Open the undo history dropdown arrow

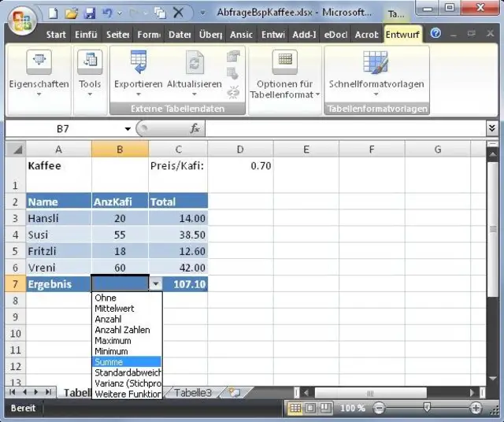(120, 13)
